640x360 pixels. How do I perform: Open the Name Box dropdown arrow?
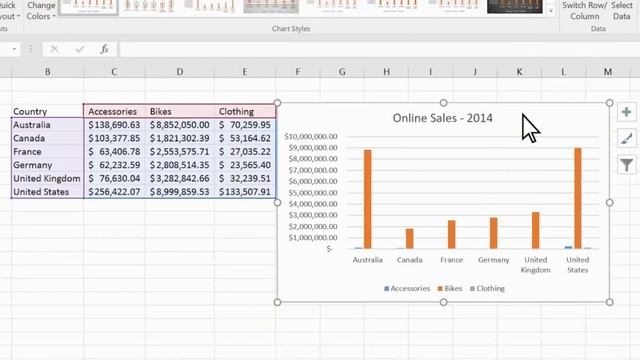tap(14, 49)
